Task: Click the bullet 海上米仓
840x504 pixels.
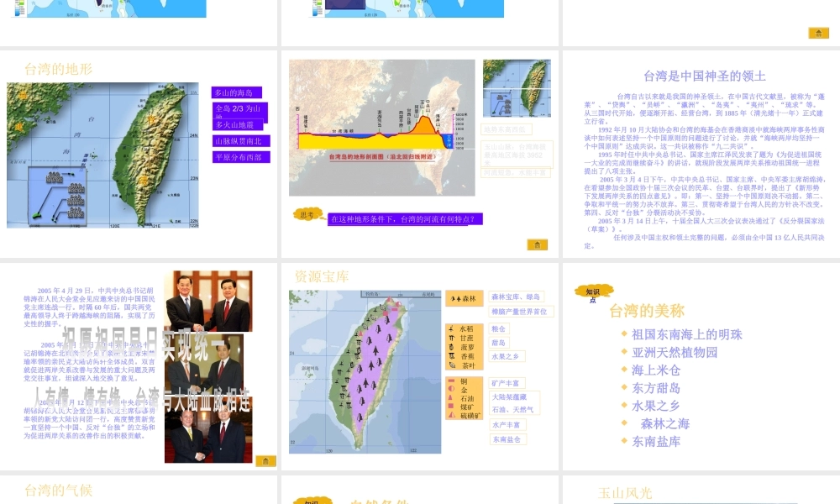Action: click(656, 370)
